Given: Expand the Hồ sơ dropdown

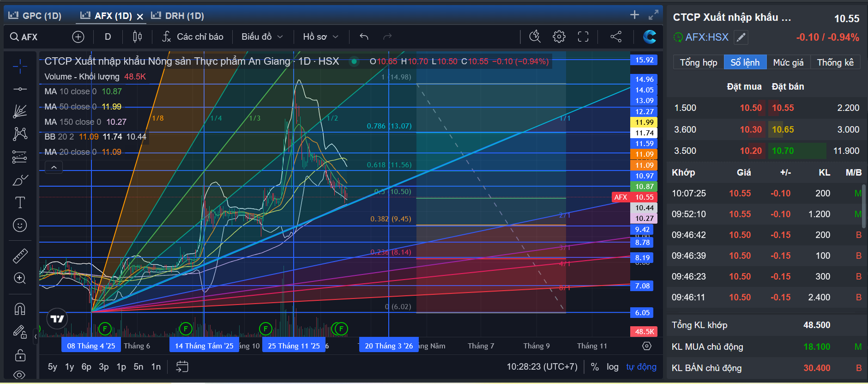Looking at the screenshot, I should coord(321,37).
